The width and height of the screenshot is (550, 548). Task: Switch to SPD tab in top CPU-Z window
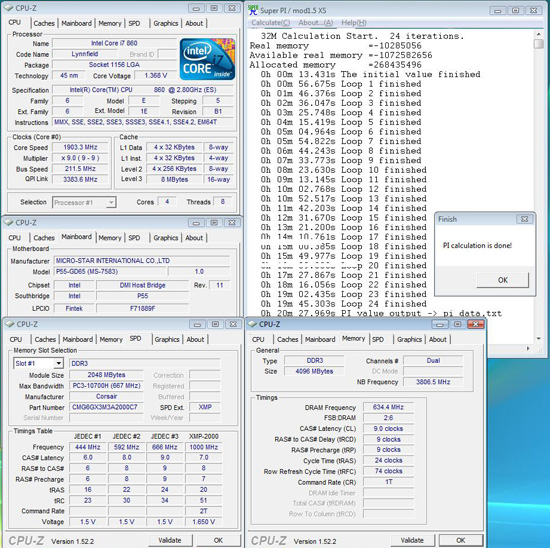134,24
